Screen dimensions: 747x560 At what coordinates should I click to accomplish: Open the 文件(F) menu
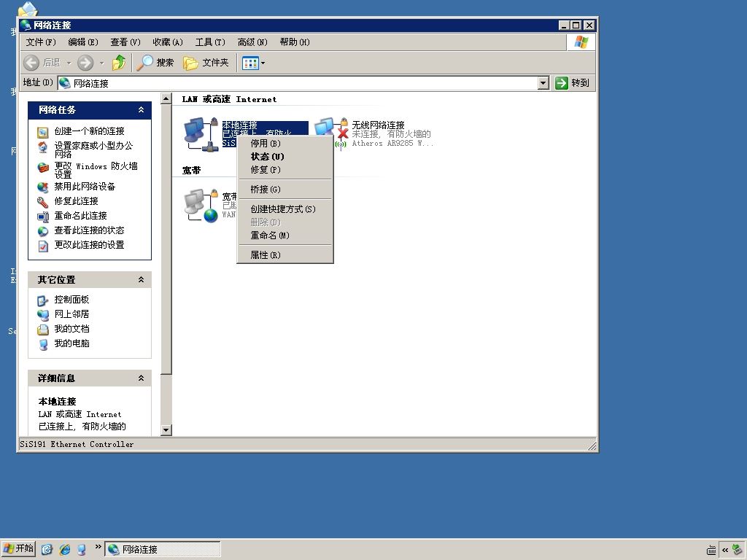pyautogui.click(x=41, y=42)
